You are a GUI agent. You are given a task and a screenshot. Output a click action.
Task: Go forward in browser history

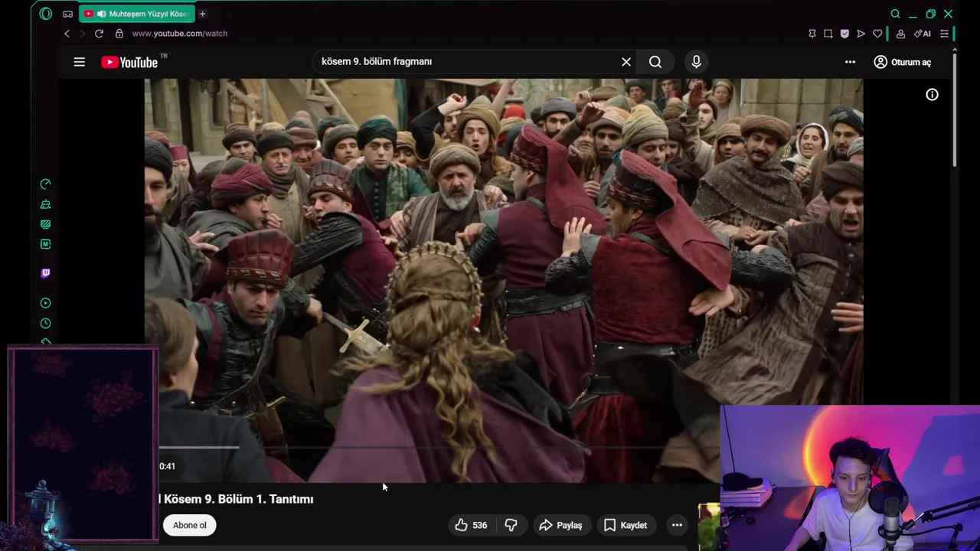click(83, 34)
